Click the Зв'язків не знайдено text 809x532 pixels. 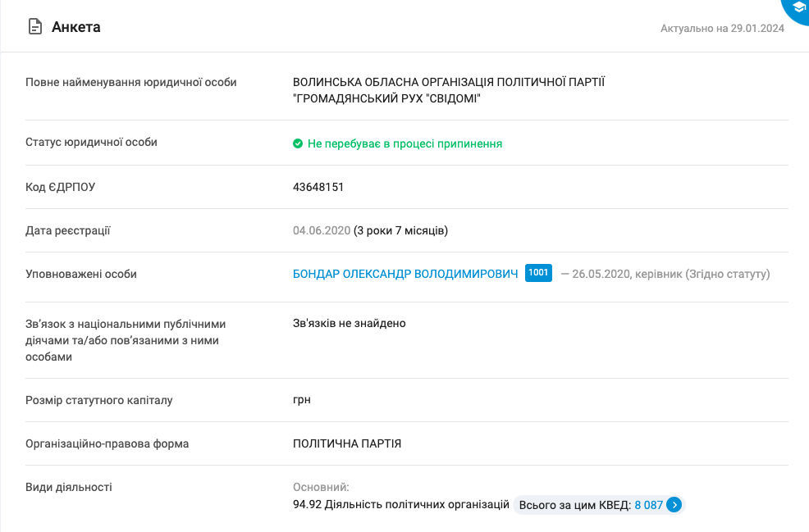350,323
